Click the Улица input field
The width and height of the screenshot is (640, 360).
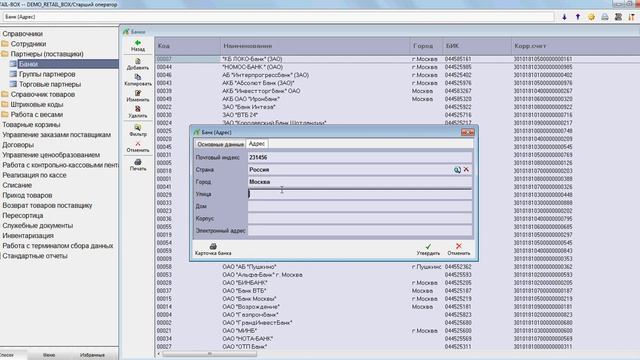[x=360, y=194]
